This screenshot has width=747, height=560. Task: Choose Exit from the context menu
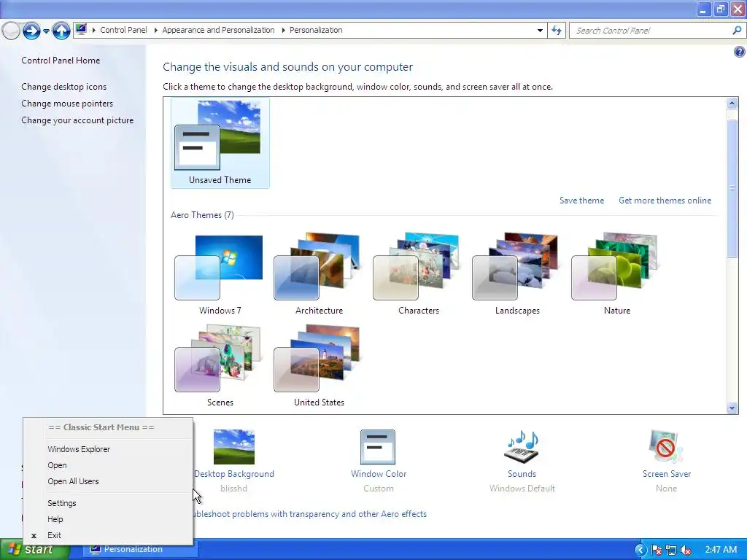pyautogui.click(x=108, y=536)
